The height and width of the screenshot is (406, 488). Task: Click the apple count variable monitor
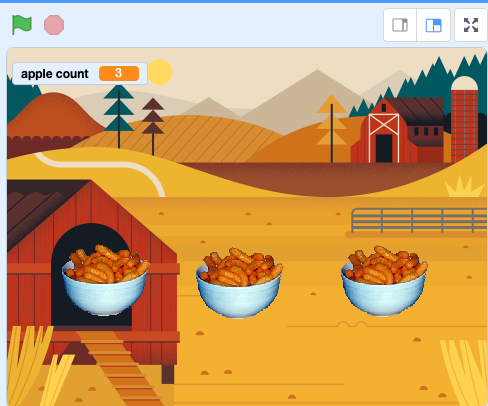(80, 73)
